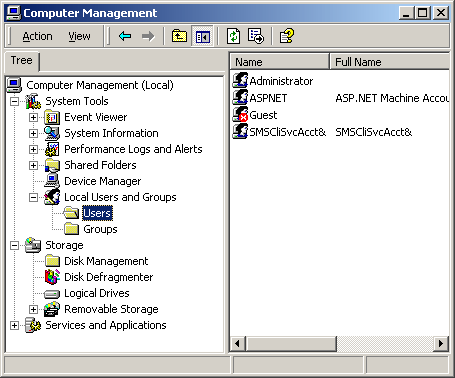Select Computer Management (Local) root node
The width and height of the screenshot is (455, 378).
[x=100, y=85]
